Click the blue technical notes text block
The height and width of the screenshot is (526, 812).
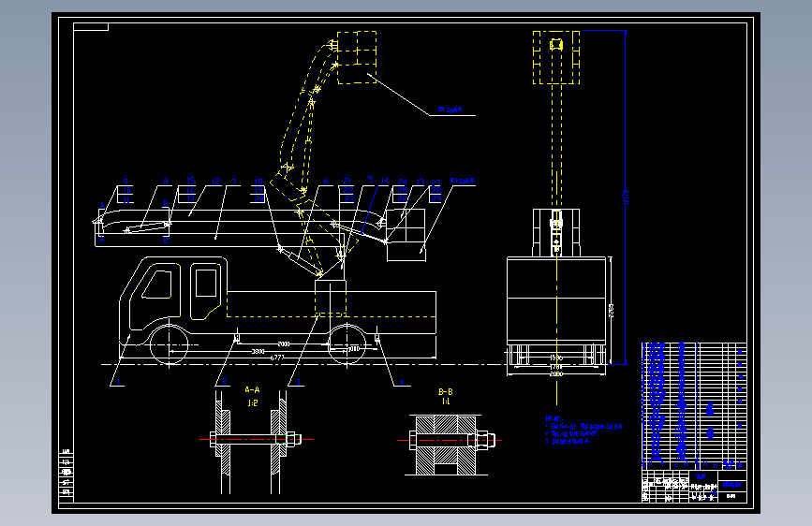(x=583, y=431)
